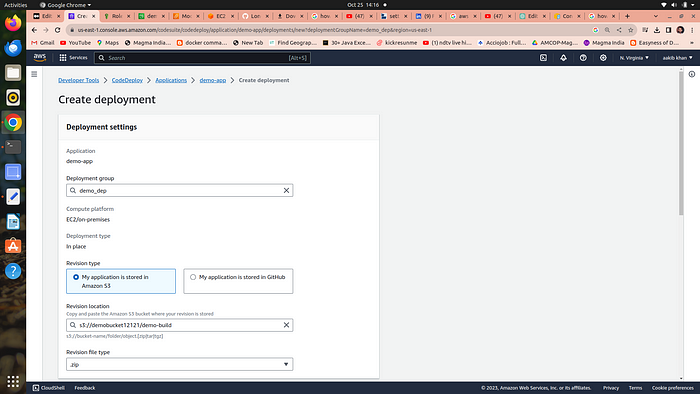Go to Developer Tools breadcrumb

pyautogui.click(x=79, y=80)
